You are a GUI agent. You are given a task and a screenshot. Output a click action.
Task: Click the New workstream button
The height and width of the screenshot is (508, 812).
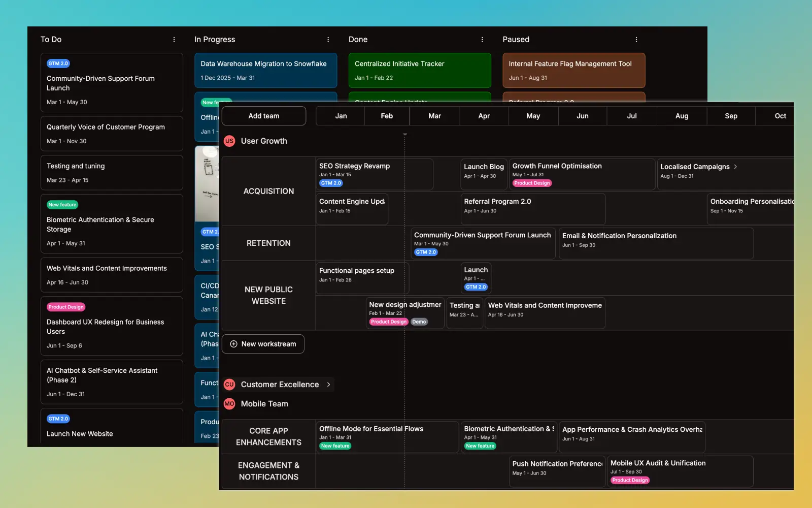pos(262,344)
